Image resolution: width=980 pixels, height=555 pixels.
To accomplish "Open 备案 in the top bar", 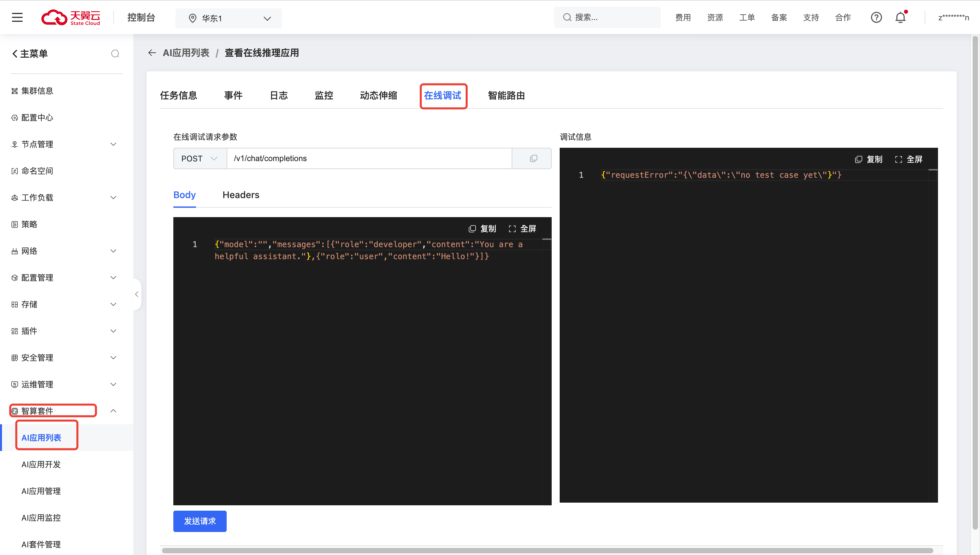I will (x=779, y=18).
